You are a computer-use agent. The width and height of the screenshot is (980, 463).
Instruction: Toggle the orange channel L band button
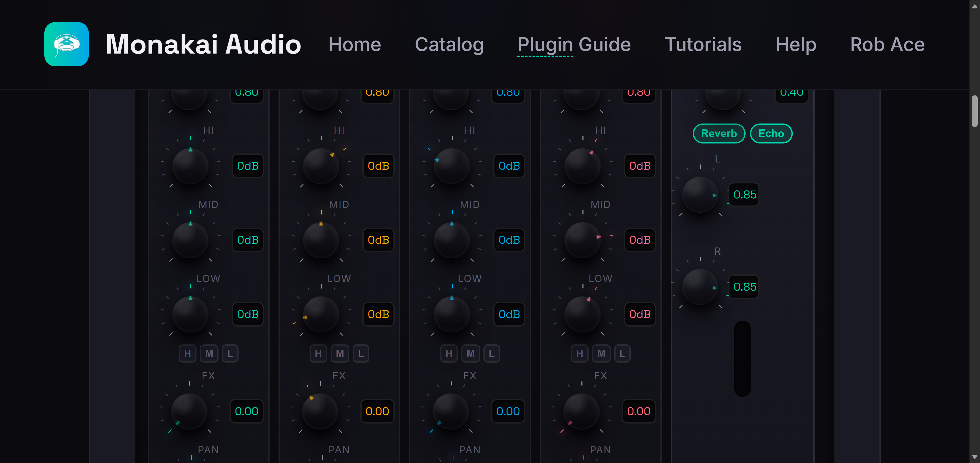[361, 354]
